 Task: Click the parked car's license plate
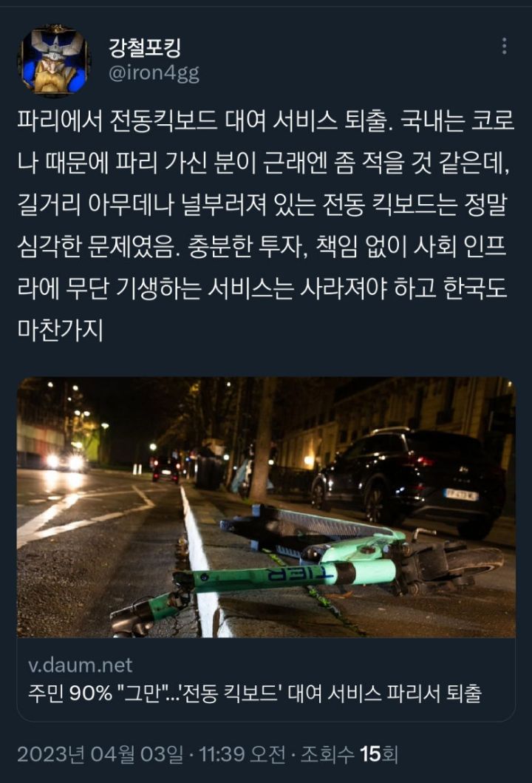click(x=460, y=495)
